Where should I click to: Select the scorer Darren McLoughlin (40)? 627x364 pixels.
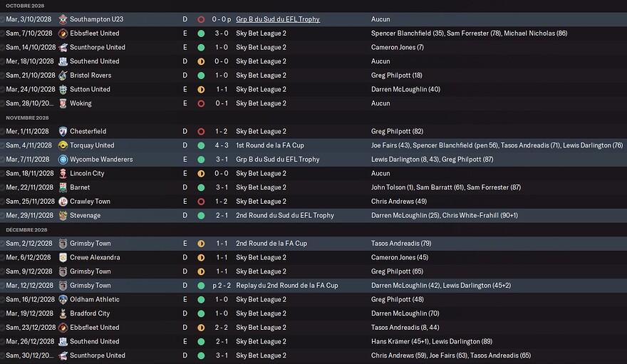[x=405, y=89]
